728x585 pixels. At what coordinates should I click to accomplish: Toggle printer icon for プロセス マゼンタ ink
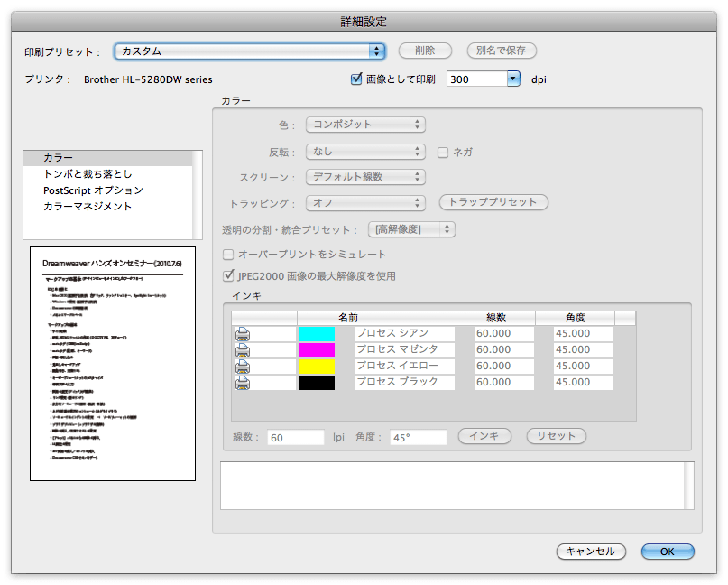tap(243, 350)
